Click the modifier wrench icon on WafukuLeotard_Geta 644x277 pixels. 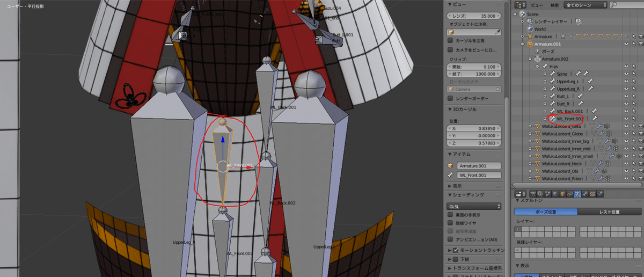tap(600, 126)
